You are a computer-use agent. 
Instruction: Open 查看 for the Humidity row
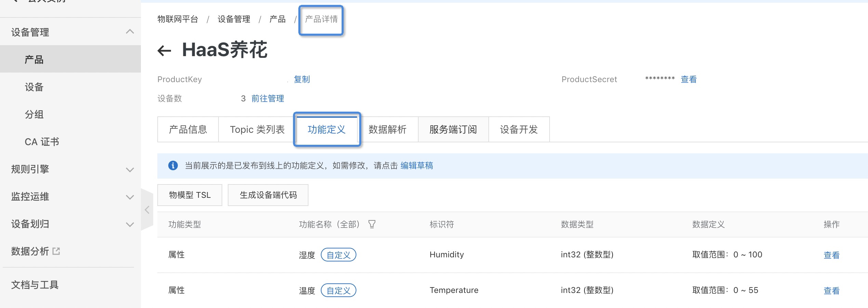point(831,255)
